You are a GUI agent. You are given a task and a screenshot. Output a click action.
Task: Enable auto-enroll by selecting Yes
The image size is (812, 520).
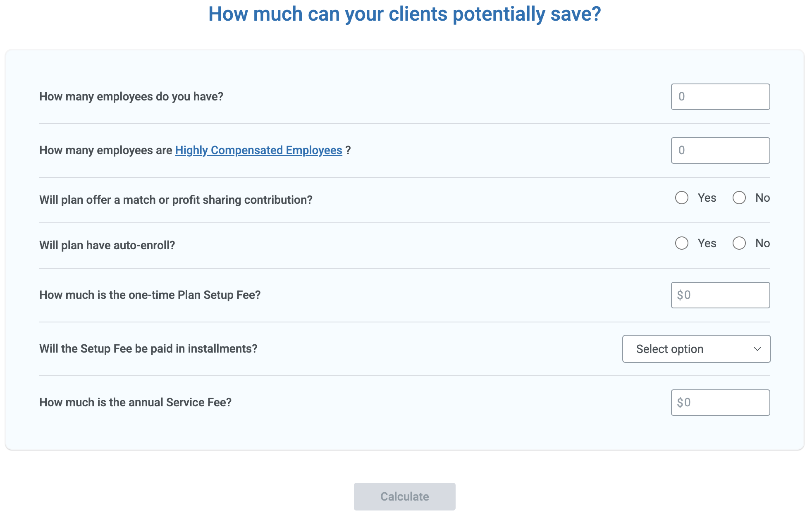[681, 243]
